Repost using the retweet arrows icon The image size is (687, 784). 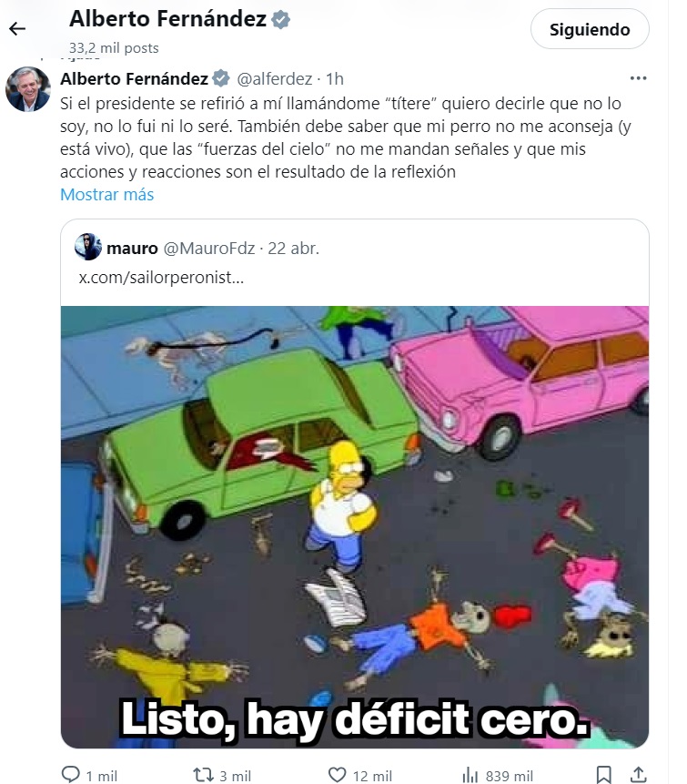(x=203, y=775)
